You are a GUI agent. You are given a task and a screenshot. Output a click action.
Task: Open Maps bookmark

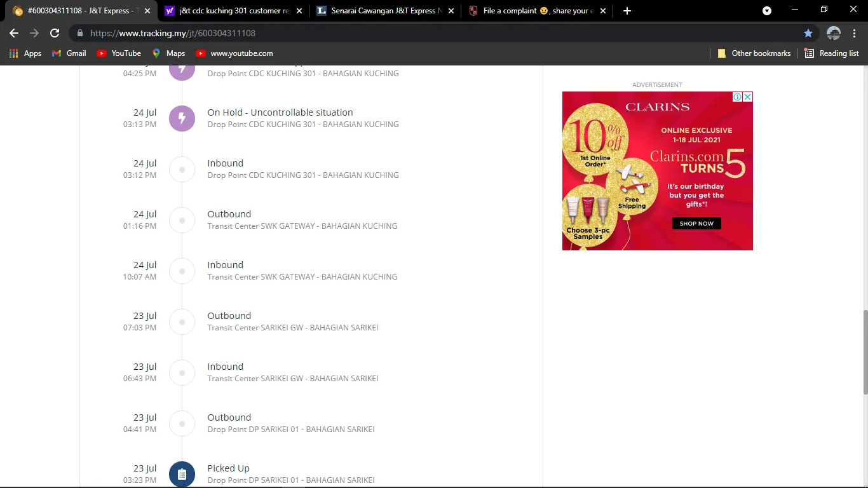click(x=168, y=53)
